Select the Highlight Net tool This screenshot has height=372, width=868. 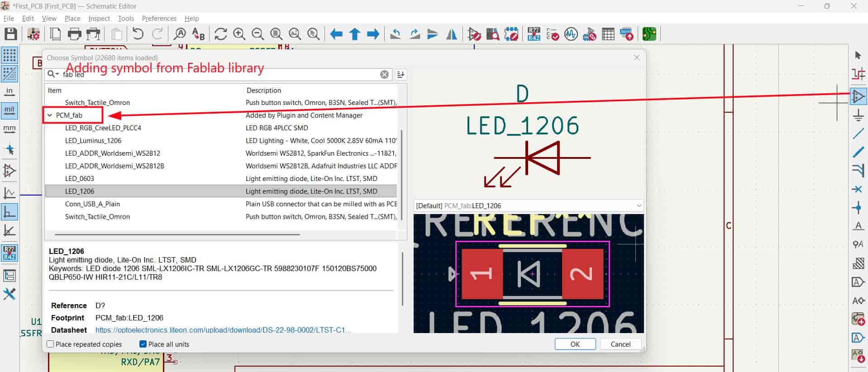(x=858, y=74)
